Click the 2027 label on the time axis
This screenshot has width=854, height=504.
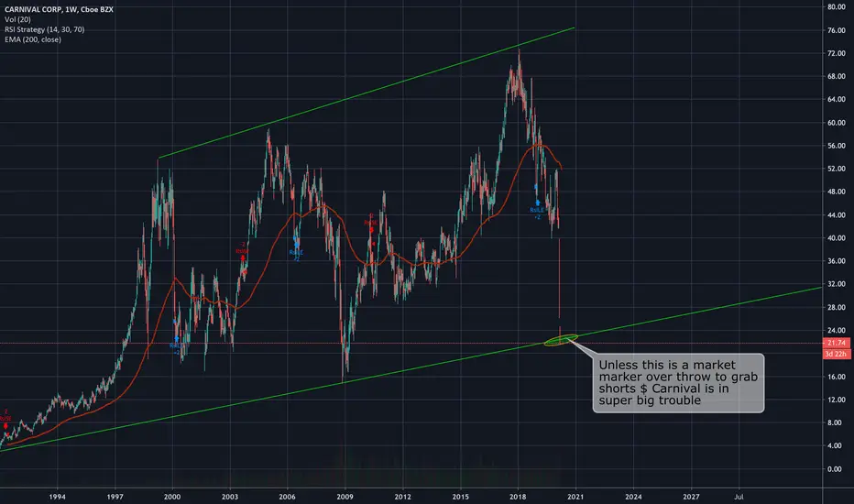click(x=691, y=497)
